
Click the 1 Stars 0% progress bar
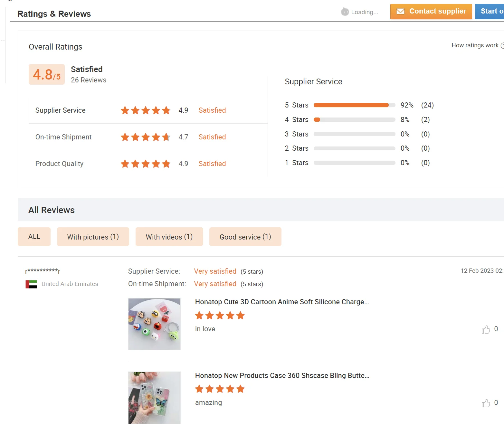pos(354,163)
